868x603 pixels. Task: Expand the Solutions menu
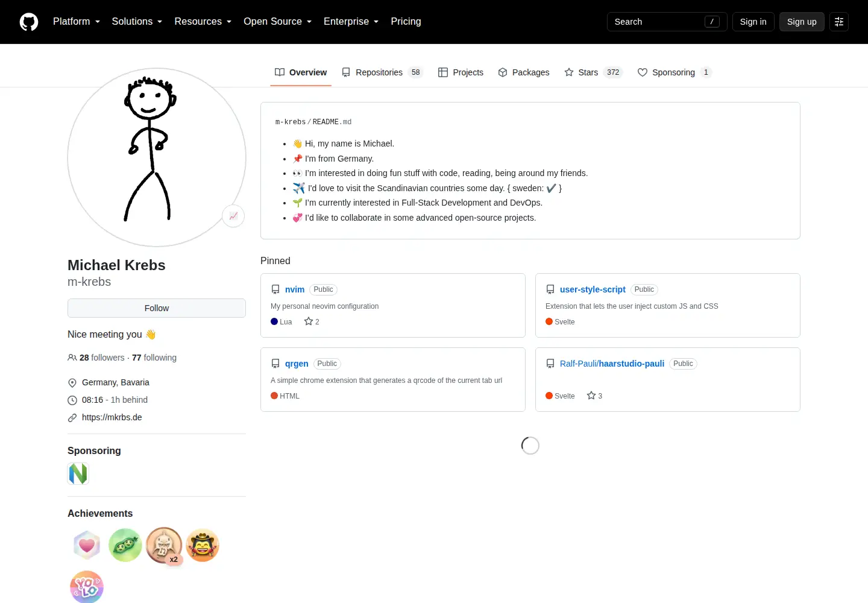coord(137,22)
